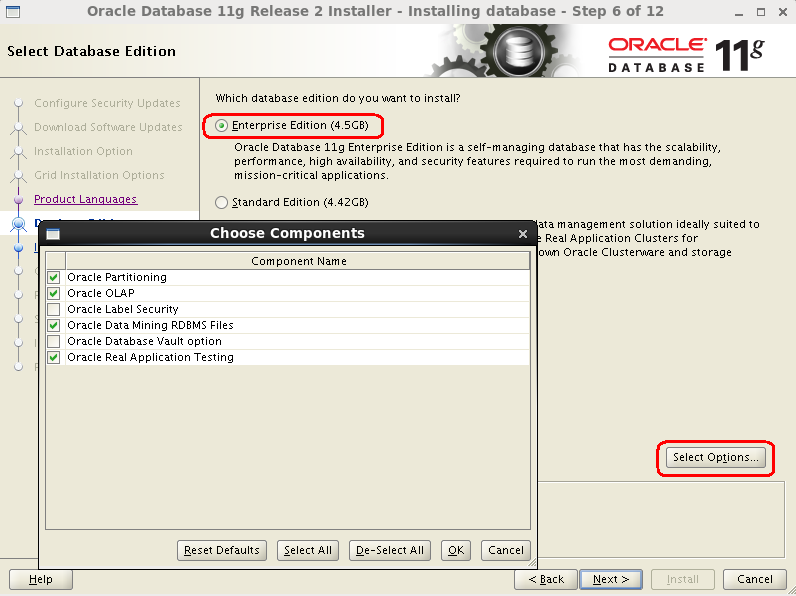The width and height of the screenshot is (796, 596).
Task: Click the installer's bottom Cancel button
Action: [755, 579]
